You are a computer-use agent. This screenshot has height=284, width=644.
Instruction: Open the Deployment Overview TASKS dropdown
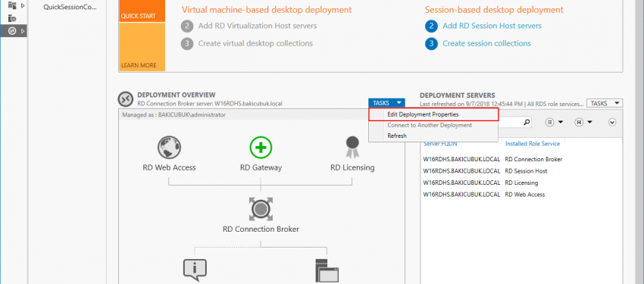[x=386, y=103]
